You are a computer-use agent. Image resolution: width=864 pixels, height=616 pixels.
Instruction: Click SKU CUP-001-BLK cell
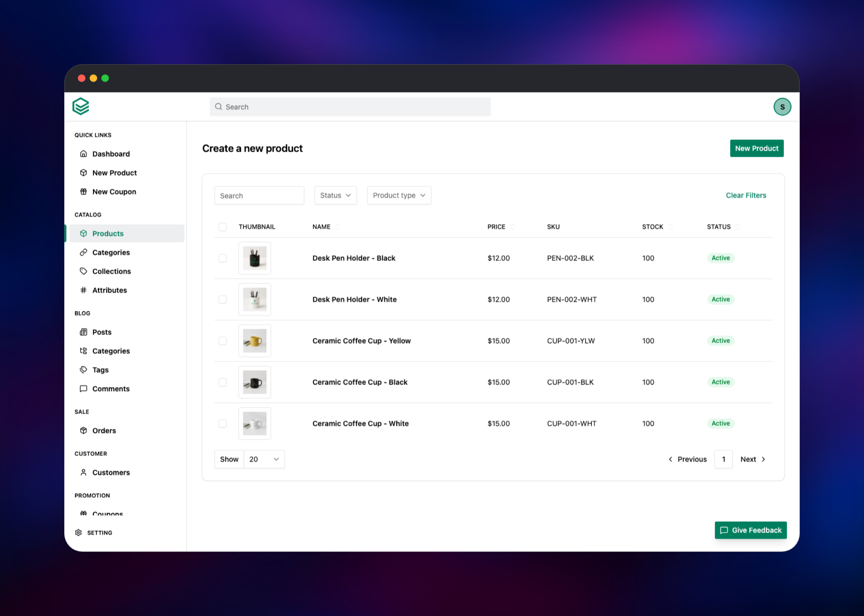[570, 382]
